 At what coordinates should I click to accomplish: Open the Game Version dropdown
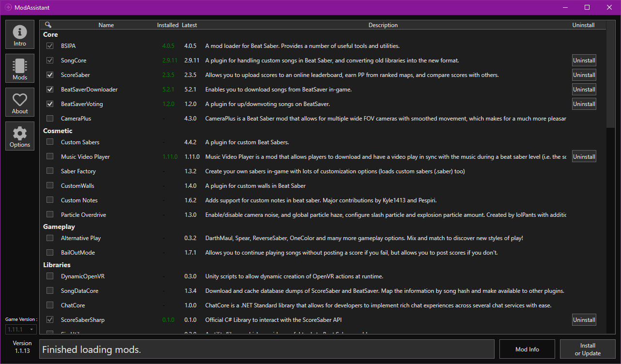(x=21, y=329)
